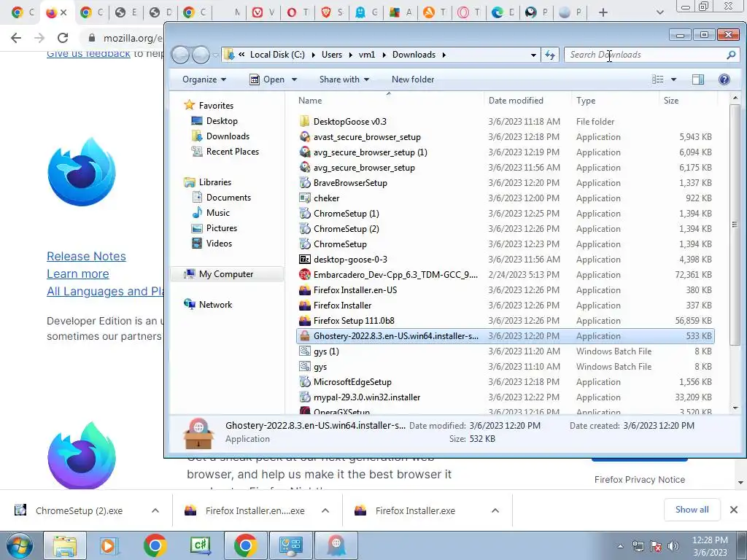
Task: Toggle the preview pane icon in Explorer
Action: (x=698, y=79)
